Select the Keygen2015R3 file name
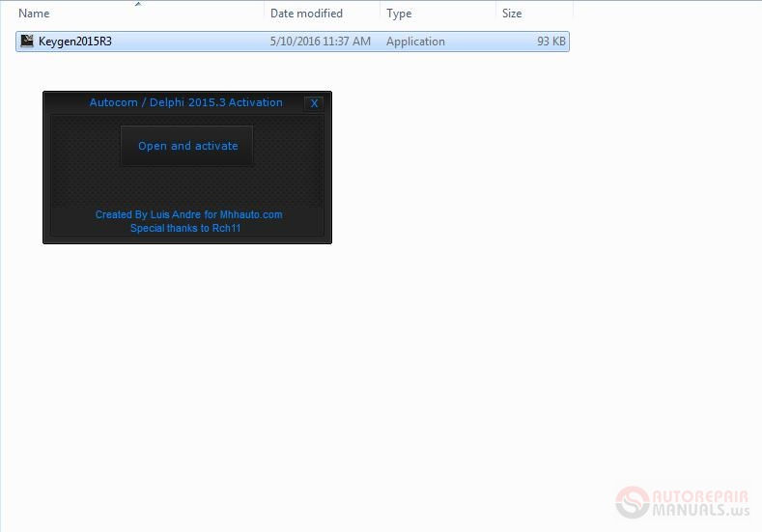Viewport: 762px width, 532px height. [74, 42]
